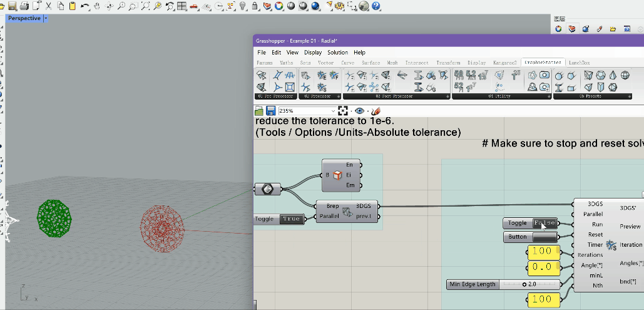Open the Solution menu in Grasshopper
This screenshot has height=310, width=644.
tap(337, 53)
